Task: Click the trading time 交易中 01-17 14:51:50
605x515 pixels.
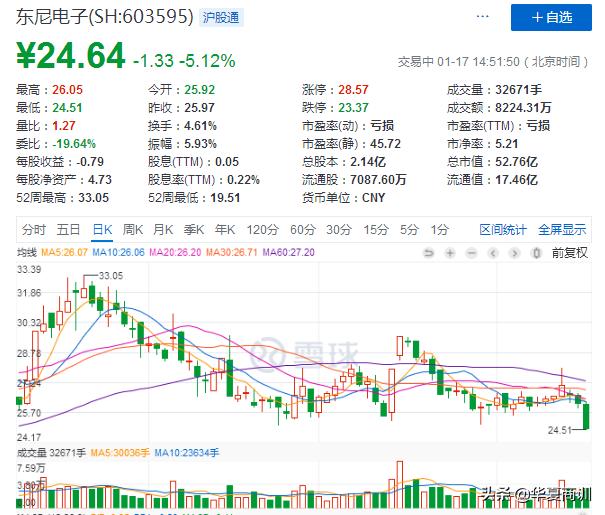Action: [459, 62]
